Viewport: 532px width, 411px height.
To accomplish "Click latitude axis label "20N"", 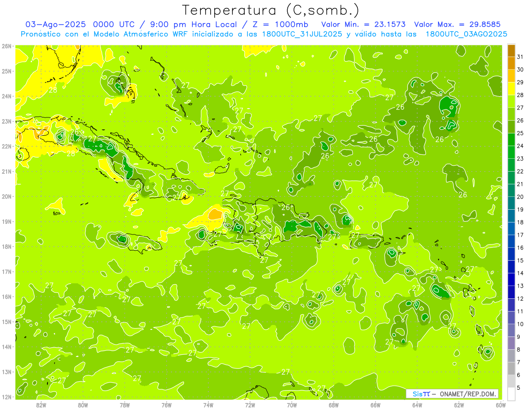I will click(x=7, y=196).
